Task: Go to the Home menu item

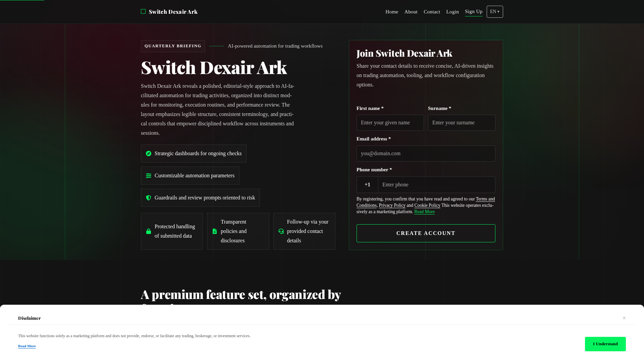Action: point(392,12)
